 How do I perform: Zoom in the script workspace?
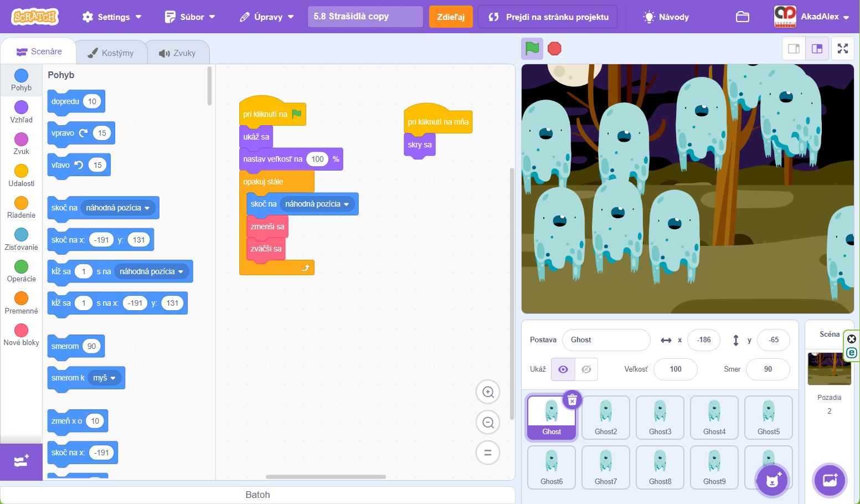click(488, 392)
